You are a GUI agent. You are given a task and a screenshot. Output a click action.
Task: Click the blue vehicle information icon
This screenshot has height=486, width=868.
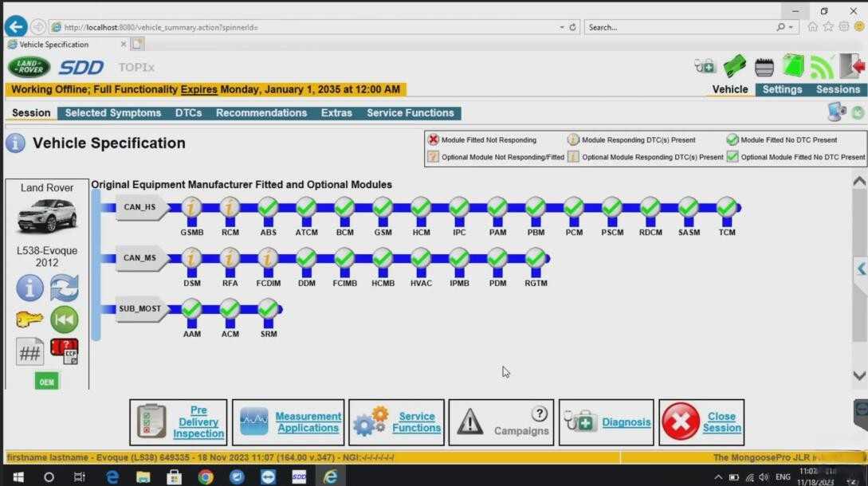[30, 288]
